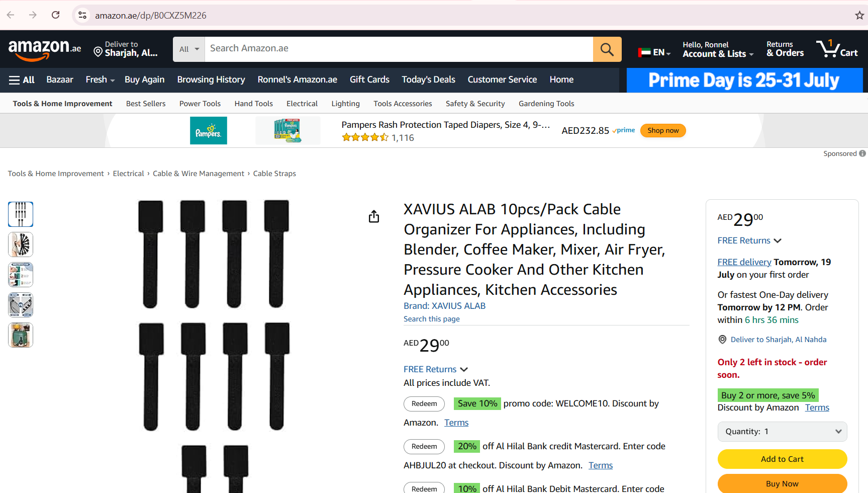Open the Quantity dropdown
Screen dimensions: 868x493
tap(782, 432)
